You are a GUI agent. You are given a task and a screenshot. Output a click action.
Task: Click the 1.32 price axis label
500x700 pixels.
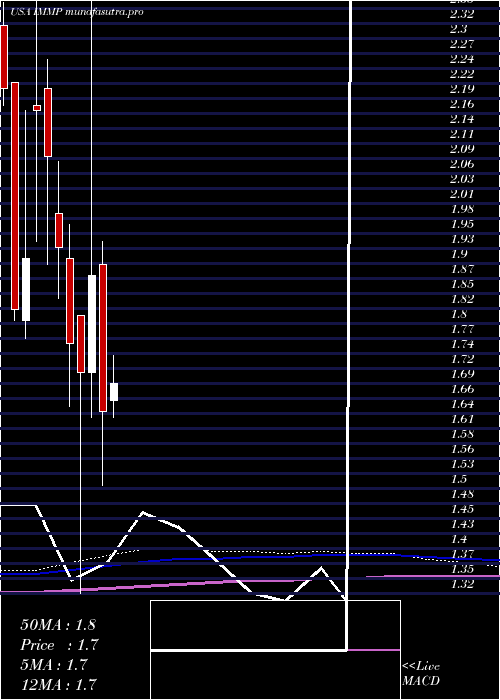click(462, 584)
